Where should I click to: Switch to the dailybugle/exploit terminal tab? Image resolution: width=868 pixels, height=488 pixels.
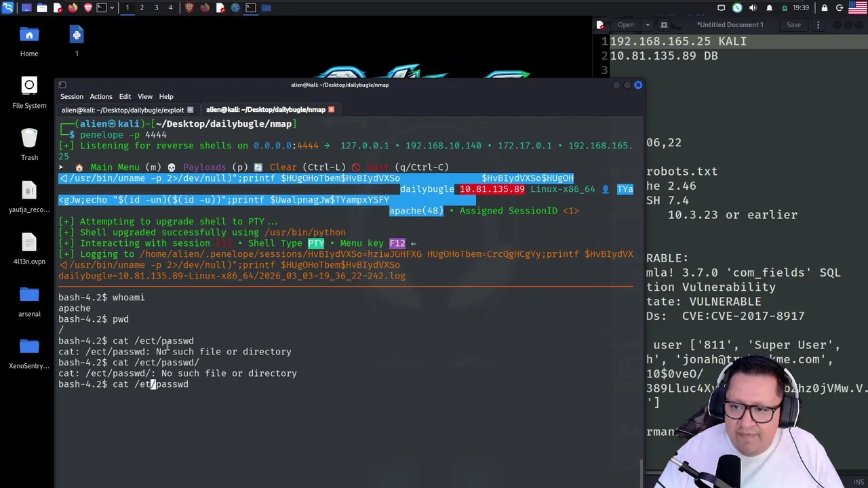(x=123, y=110)
